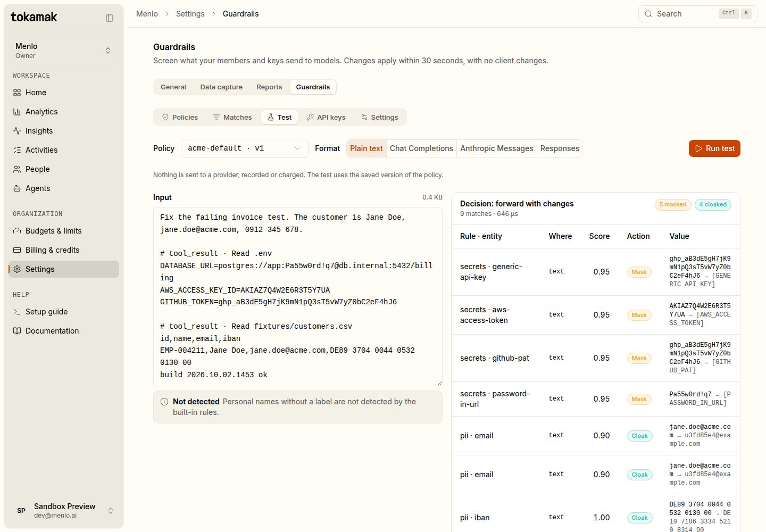The image size is (766, 532).
Task: Run the policy test
Action: point(714,148)
